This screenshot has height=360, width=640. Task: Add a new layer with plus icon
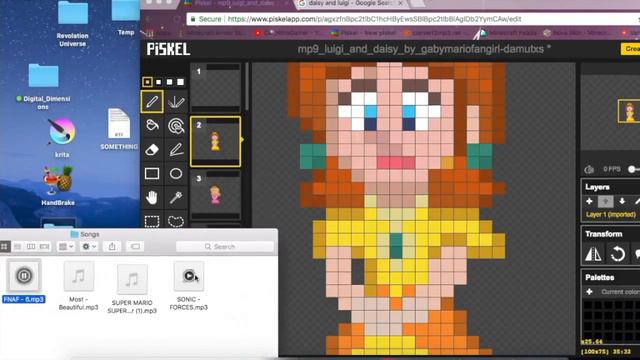coord(589,201)
